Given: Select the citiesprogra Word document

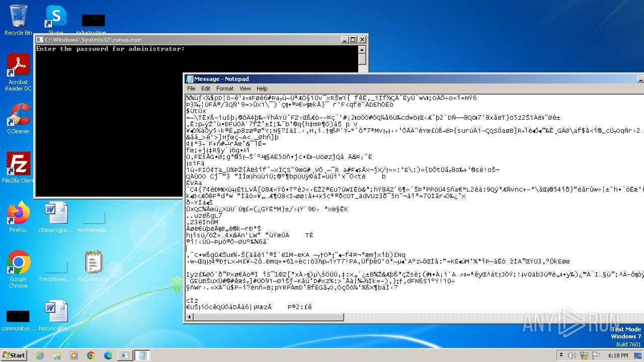Looking at the screenshot, I should tap(56, 217).
